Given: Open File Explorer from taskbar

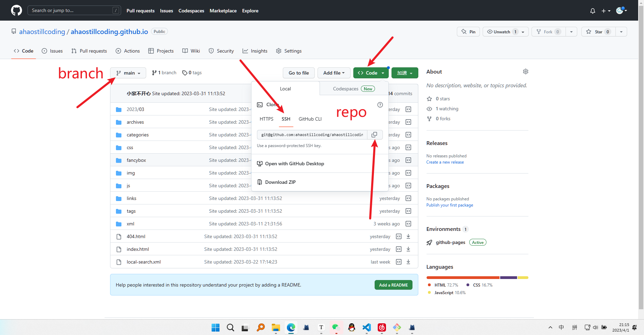Looking at the screenshot, I should 276,327.
